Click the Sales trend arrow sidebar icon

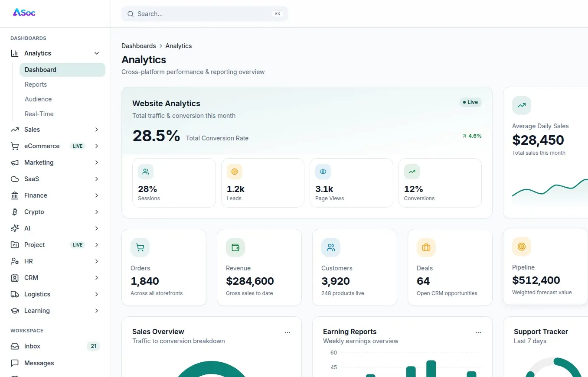(15, 130)
